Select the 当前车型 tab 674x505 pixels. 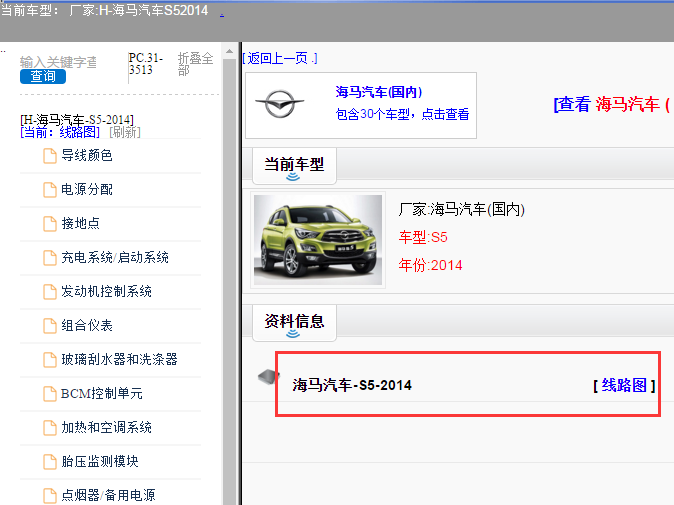[294, 165]
